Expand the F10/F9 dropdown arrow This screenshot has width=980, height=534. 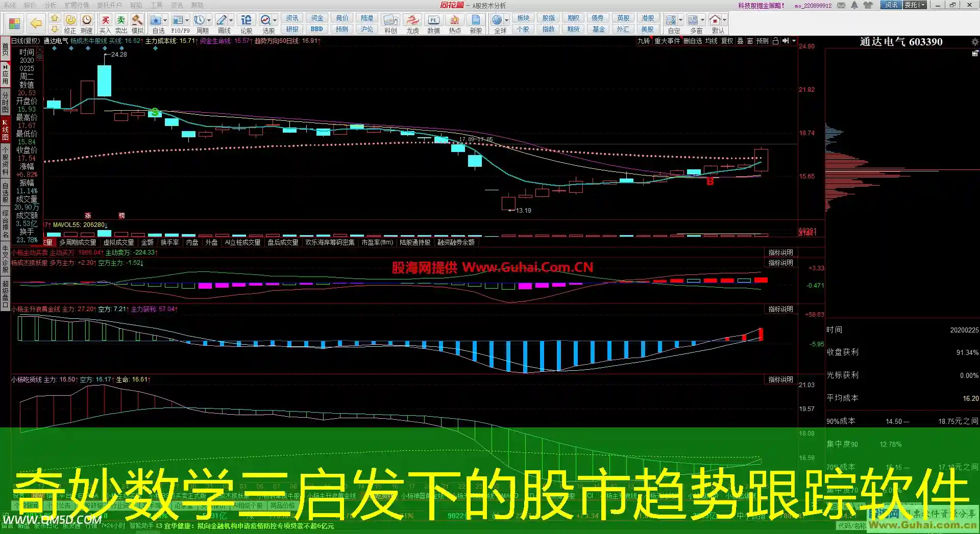(x=187, y=20)
